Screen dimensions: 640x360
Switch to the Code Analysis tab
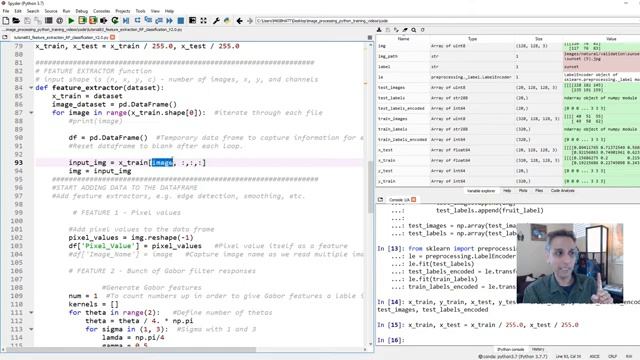tap(562, 191)
